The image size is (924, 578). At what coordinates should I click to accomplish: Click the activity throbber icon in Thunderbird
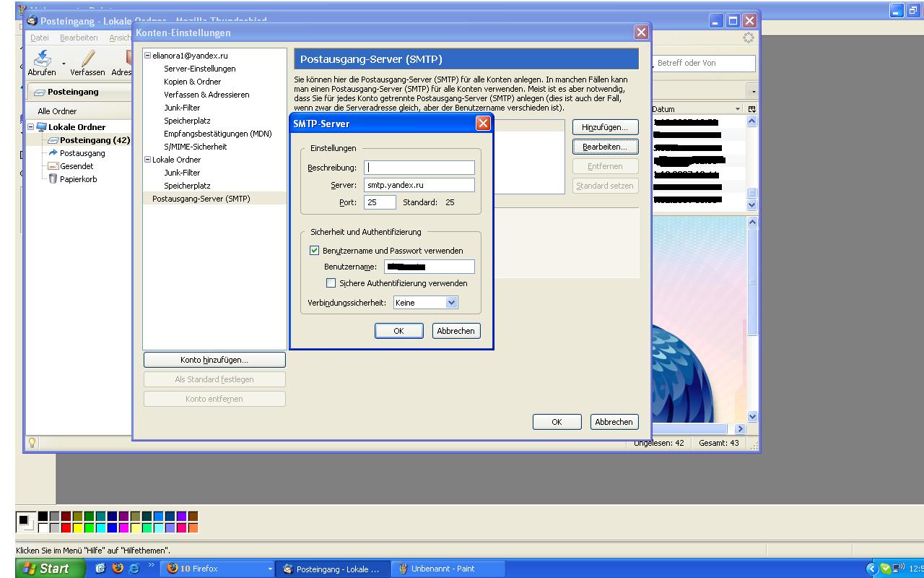point(748,38)
